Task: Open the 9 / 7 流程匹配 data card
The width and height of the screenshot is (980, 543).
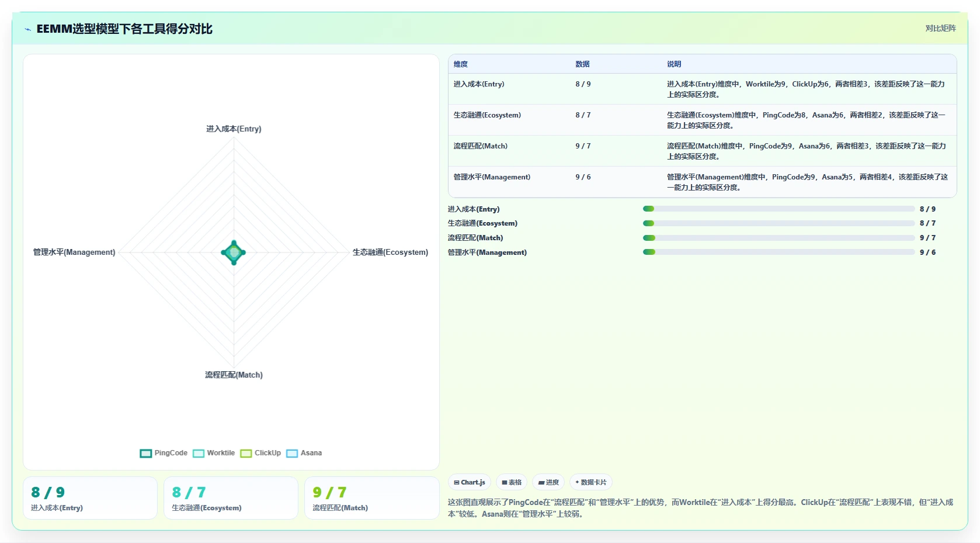Action: click(x=372, y=498)
